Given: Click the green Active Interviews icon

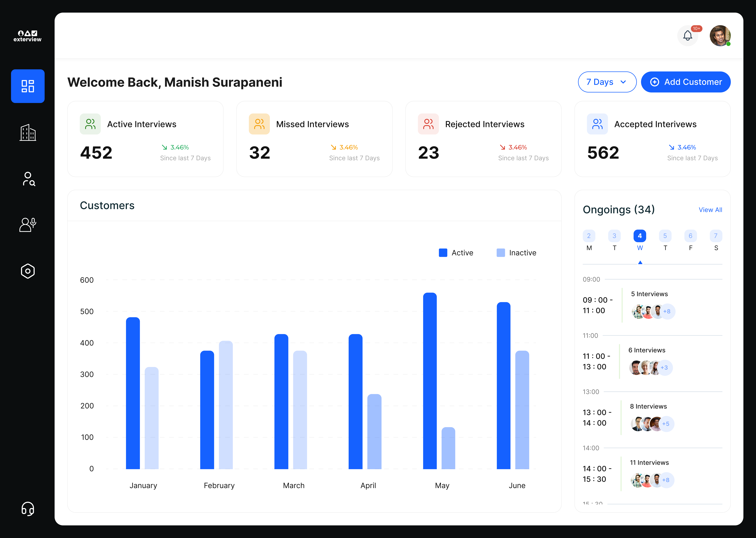Looking at the screenshot, I should 90,124.
